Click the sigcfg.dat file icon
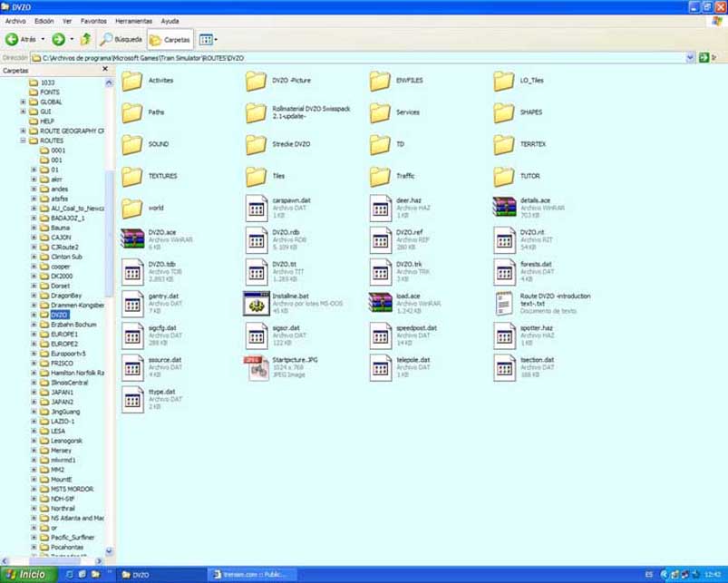Viewport: 728px width, 583px height. coord(132,335)
